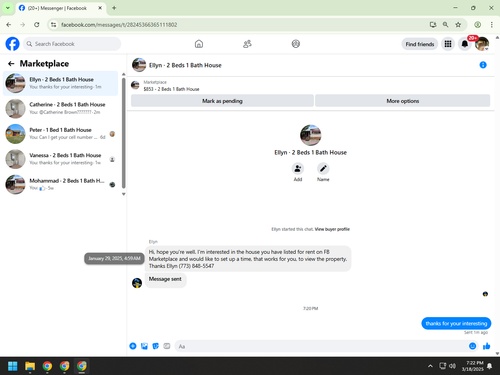This screenshot has height=375, width=500.
Task: Open the taskbar clock and date
Action: click(473, 366)
